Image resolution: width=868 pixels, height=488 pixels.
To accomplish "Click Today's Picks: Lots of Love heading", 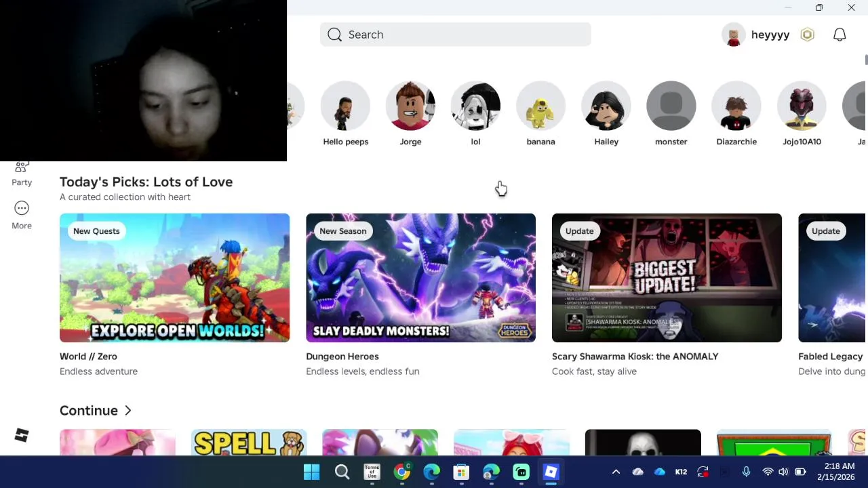I will [146, 182].
